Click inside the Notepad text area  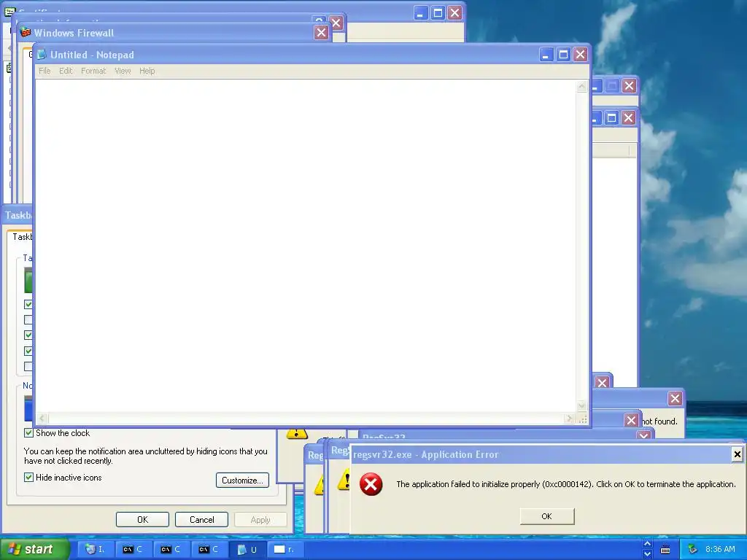pyautogui.click(x=306, y=246)
